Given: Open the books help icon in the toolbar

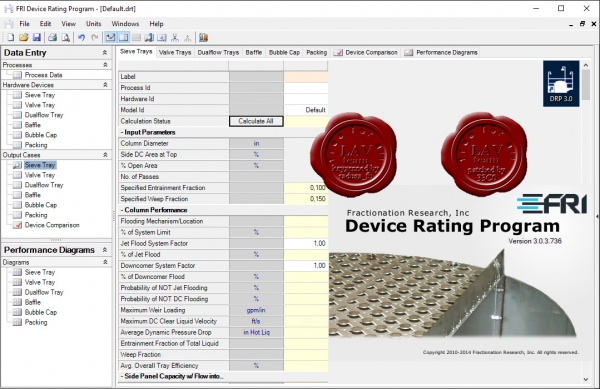Looking at the screenshot, I should 203,37.
